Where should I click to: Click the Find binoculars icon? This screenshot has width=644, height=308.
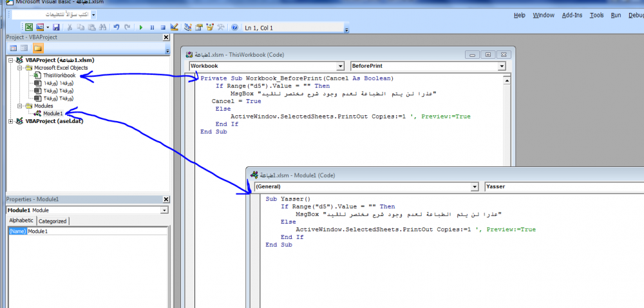click(101, 28)
